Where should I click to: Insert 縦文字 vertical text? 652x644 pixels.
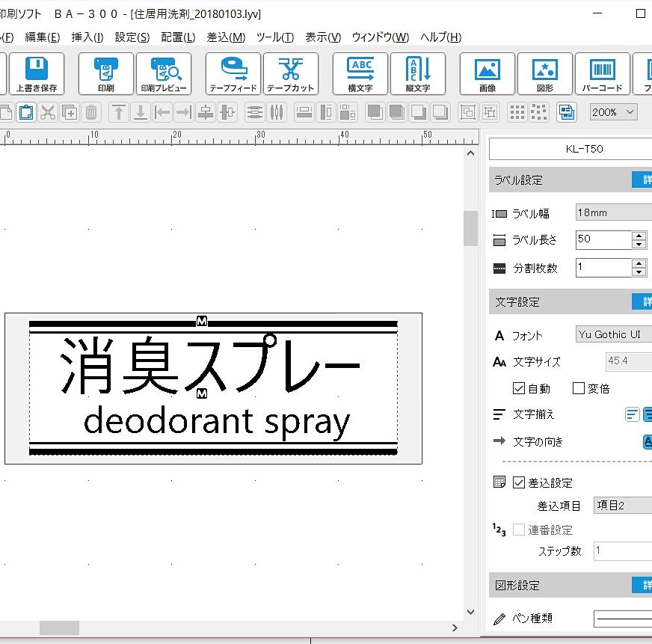tap(418, 73)
